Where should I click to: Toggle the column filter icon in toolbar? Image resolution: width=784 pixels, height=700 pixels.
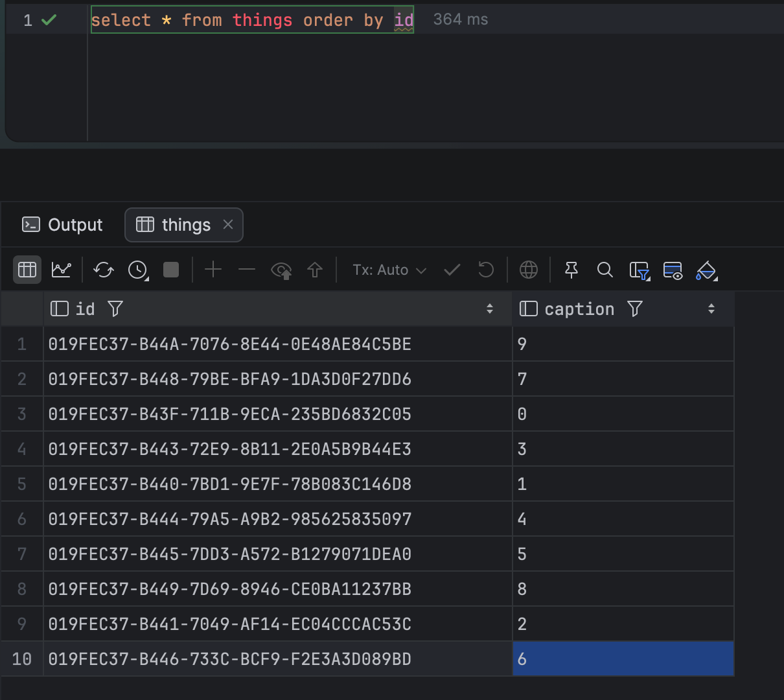(640, 270)
